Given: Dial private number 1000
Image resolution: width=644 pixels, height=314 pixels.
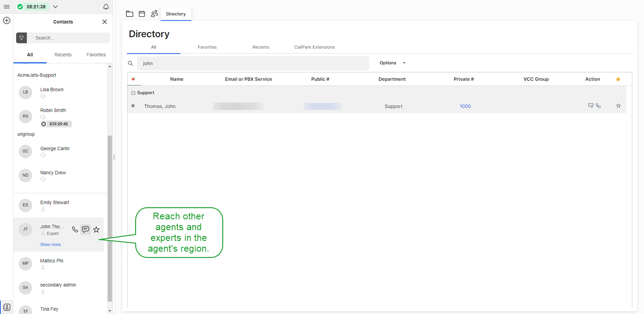Looking at the screenshot, I should 465,106.
